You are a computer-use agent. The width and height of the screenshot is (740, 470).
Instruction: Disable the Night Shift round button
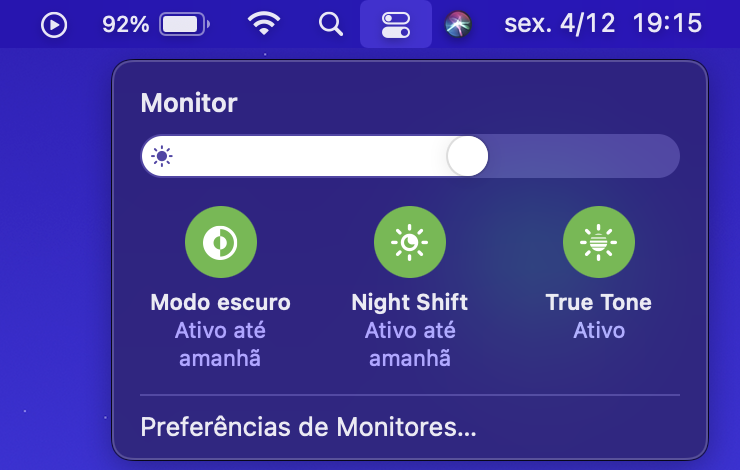pyautogui.click(x=410, y=242)
